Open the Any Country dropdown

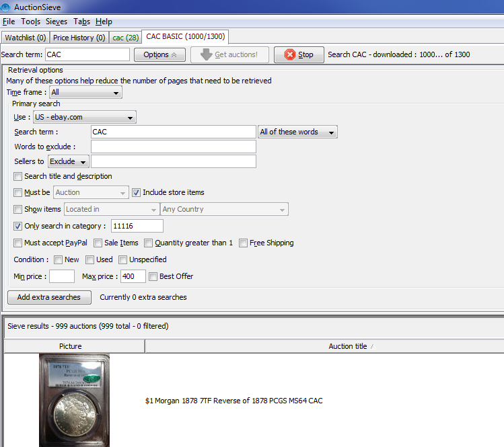click(x=224, y=209)
